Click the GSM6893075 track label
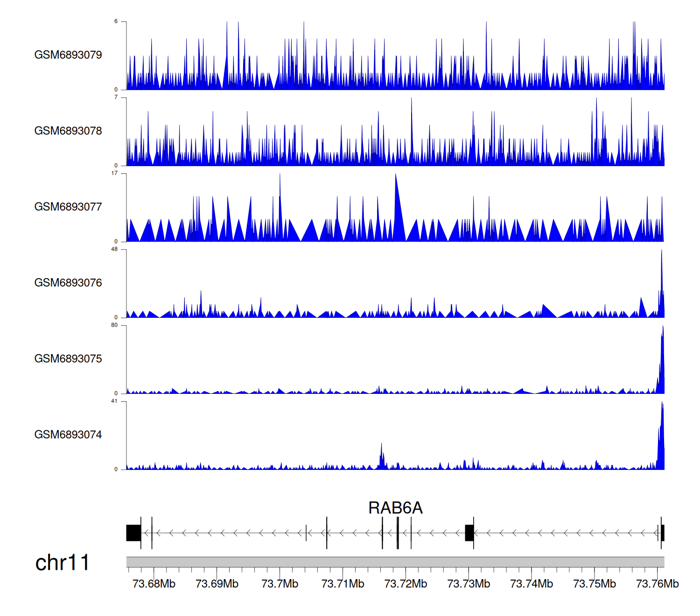This screenshot has width=700, height=616. pos(68,359)
